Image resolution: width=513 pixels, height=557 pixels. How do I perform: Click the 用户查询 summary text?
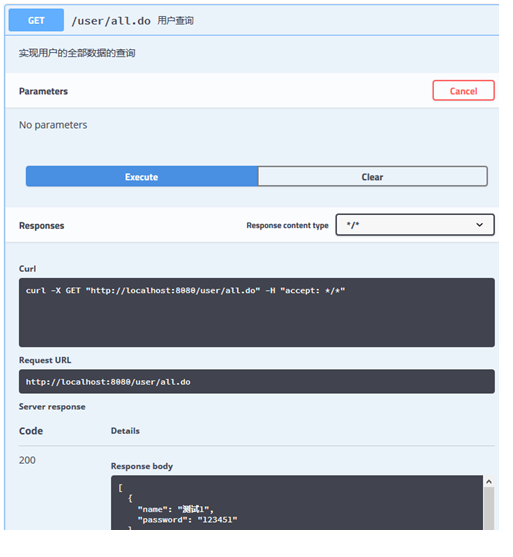point(176,21)
